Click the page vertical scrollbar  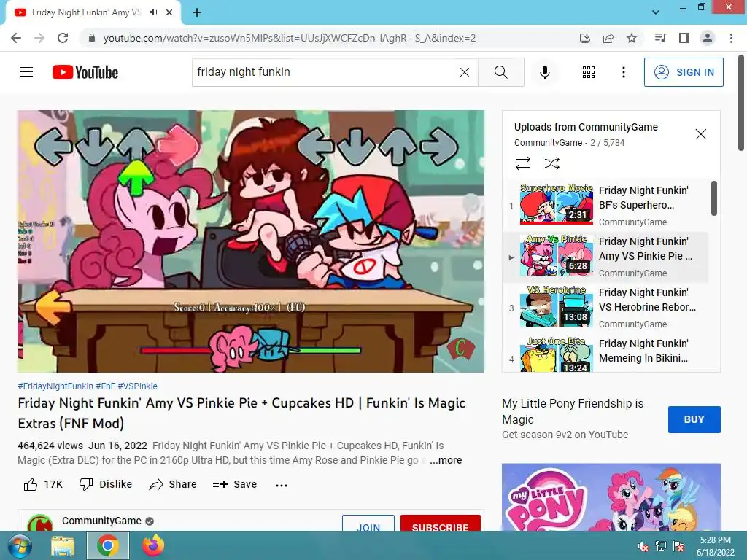741,102
